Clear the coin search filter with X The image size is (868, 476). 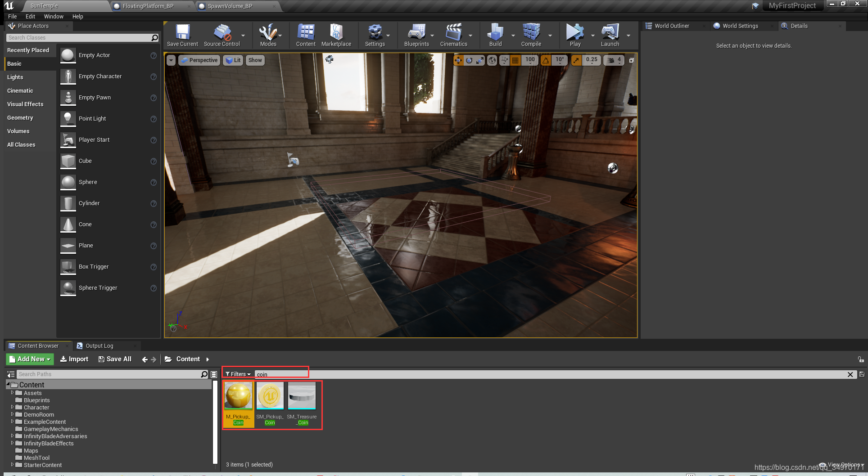850,374
